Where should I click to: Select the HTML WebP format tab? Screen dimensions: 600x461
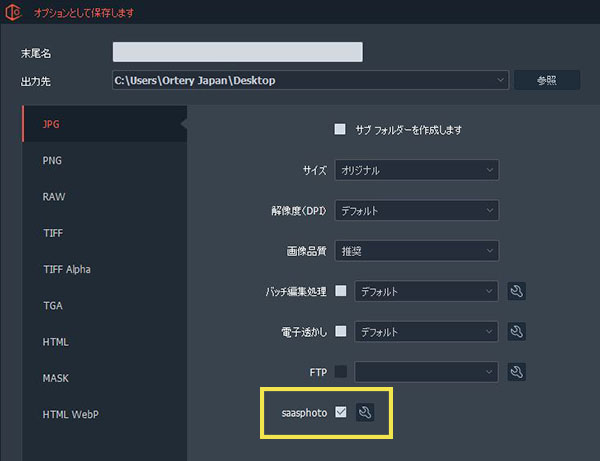click(71, 414)
